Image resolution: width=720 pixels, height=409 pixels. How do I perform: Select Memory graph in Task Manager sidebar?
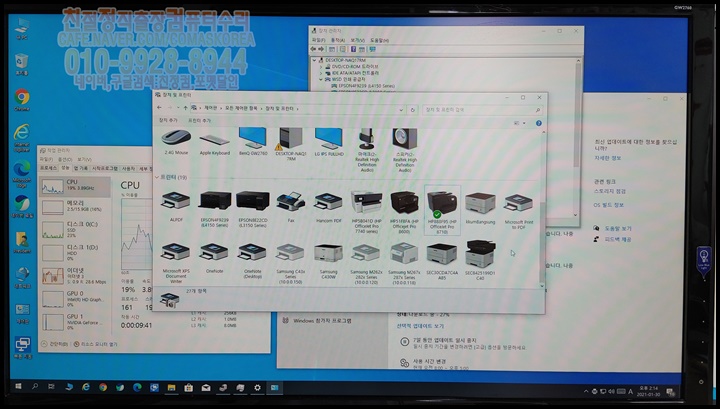coord(75,207)
